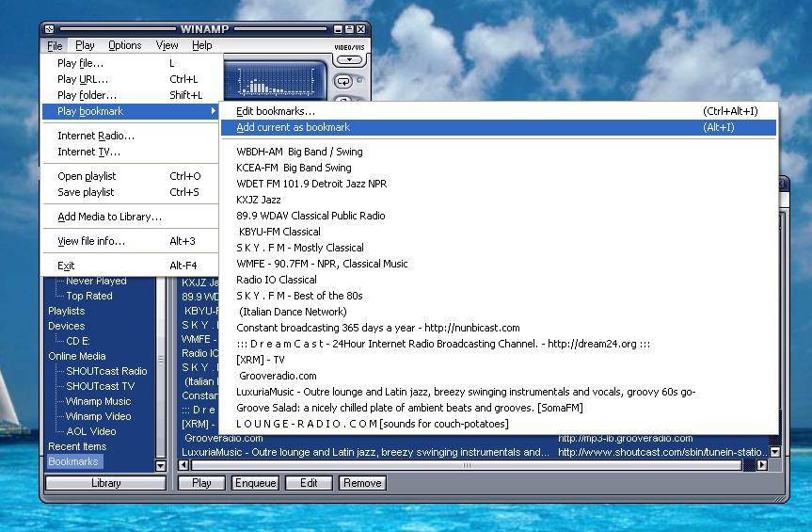Select Bookmarks in library tree
812x532 pixels.
pos(73,461)
